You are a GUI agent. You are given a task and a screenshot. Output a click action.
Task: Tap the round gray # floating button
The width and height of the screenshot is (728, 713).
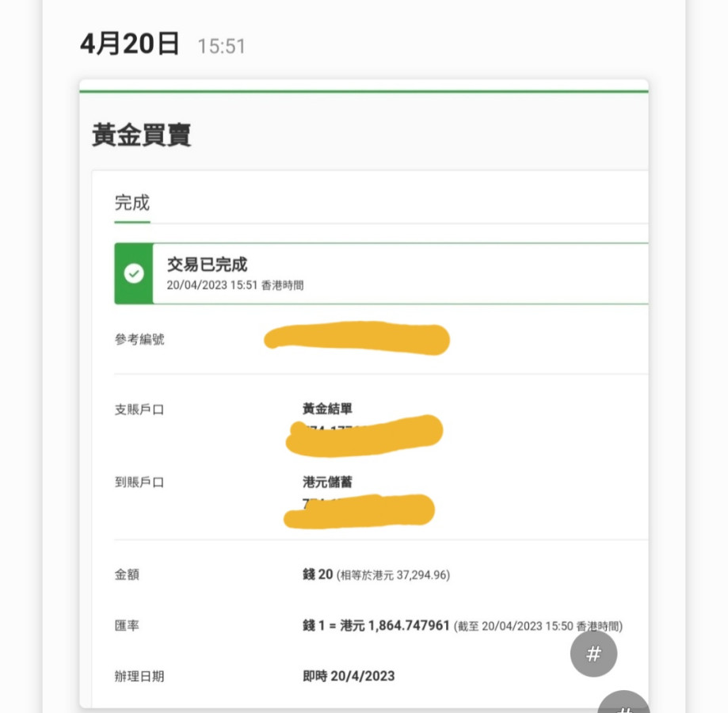[x=593, y=654]
